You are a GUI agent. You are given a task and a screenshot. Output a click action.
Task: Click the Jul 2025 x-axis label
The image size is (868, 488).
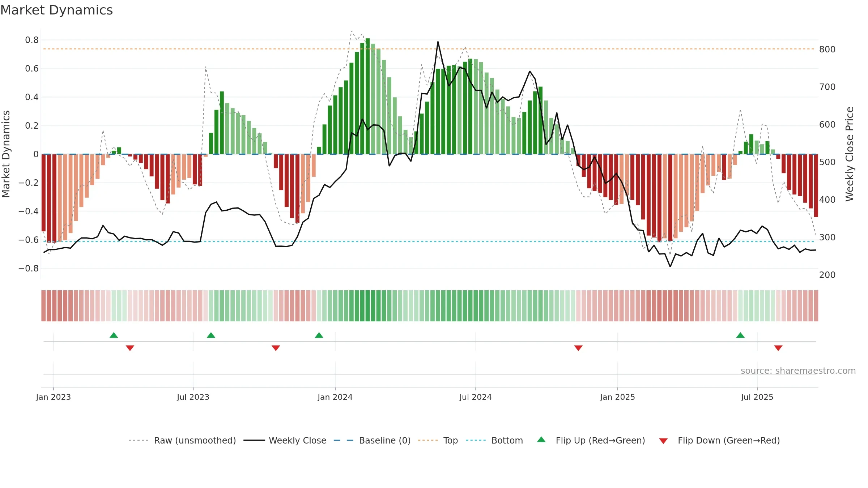757,397
